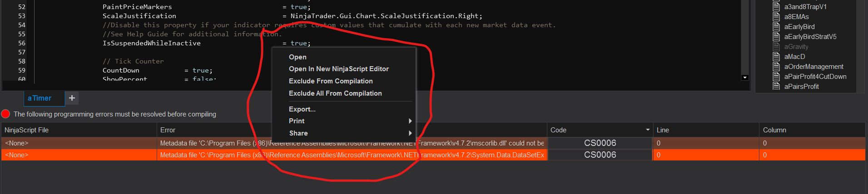Image resolution: width=868 pixels, height=194 pixels.
Task: Add a new tab with the plus icon
Action: [72, 98]
